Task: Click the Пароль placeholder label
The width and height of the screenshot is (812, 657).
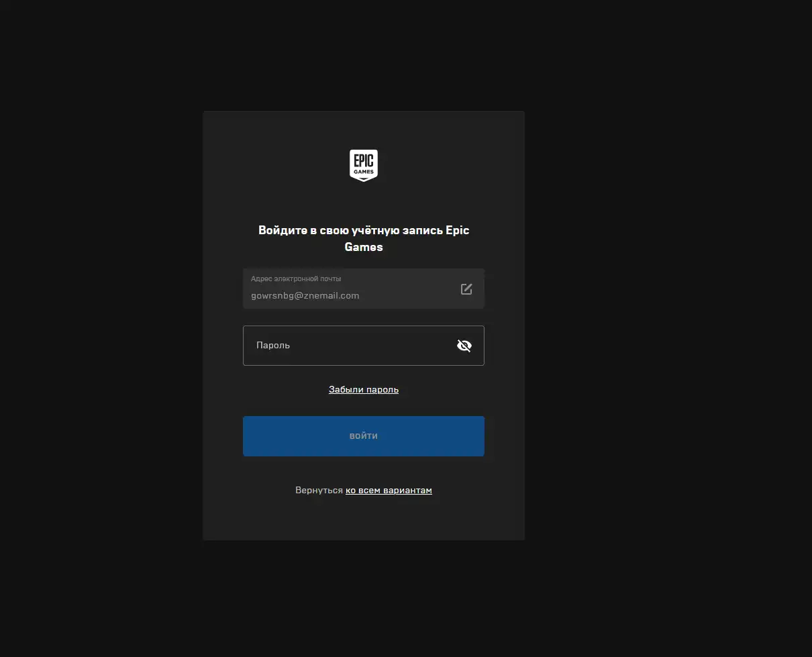Action: coord(273,346)
